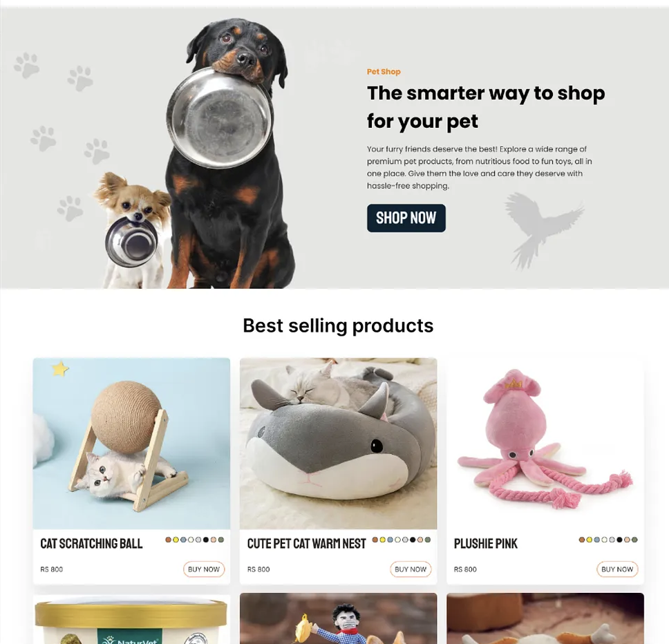Open the pink octopus plushie image
The width and height of the screenshot is (669, 644).
click(x=545, y=444)
